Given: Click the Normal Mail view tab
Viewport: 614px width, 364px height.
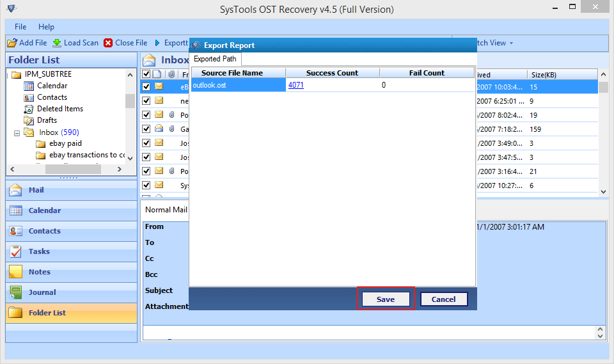Looking at the screenshot, I should (x=166, y=210).
